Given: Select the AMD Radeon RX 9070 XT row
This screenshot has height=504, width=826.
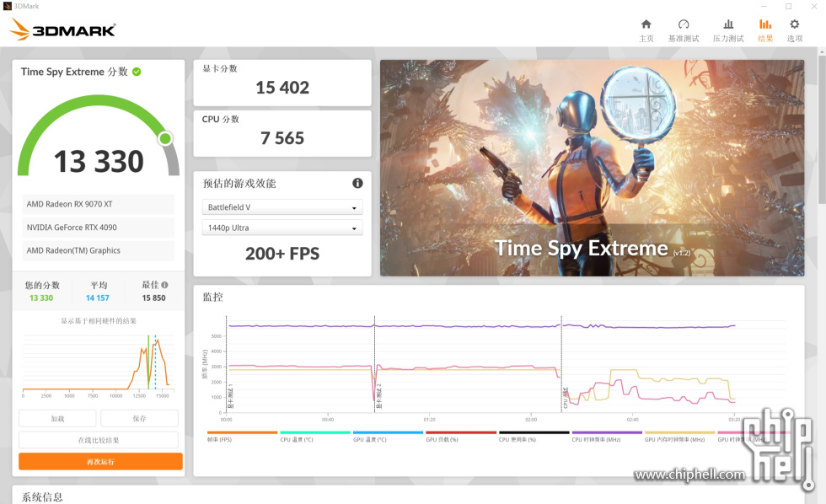Looking at the screenshot, I should point(99,204).
